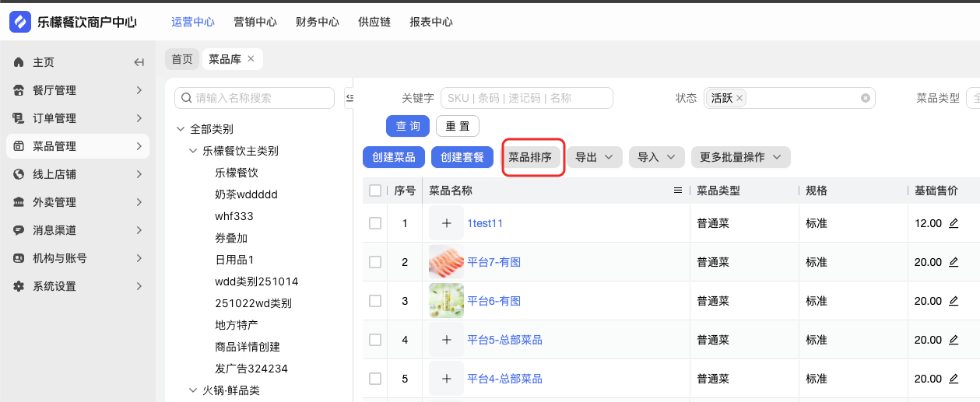
Task: Open the 平台6-有图 dish link
Action: [494, 301]
